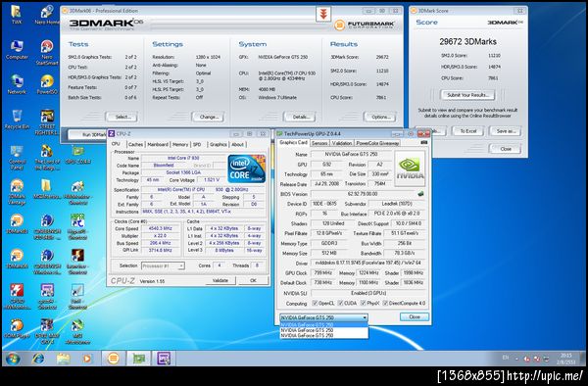Click the CPU-Z Core Speed value
Image resolution: width=588 pixels, height=386 pixels.
point(160,228)
